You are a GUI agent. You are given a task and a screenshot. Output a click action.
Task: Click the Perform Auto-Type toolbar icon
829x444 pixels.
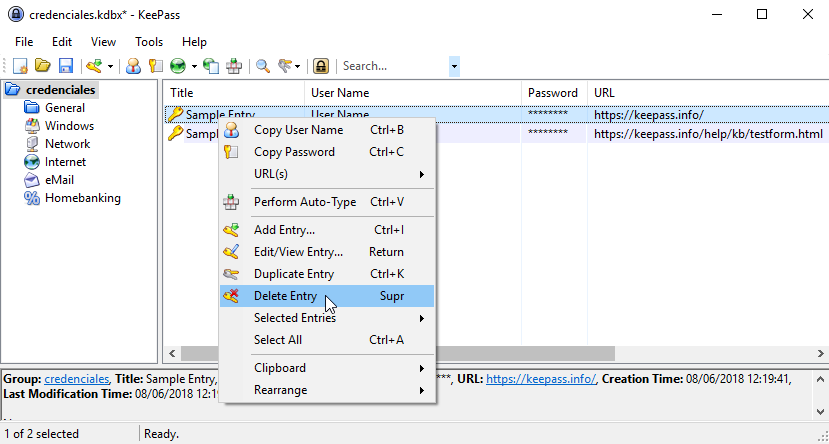[x=234, y=66]
